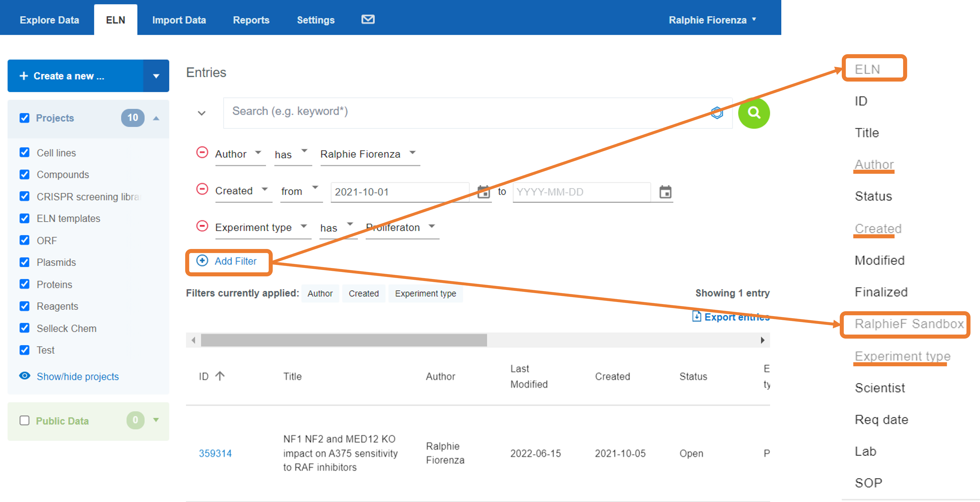Open the Created field dropdown
The height and width of the screenshot is (502, 980).
(243, 191)
